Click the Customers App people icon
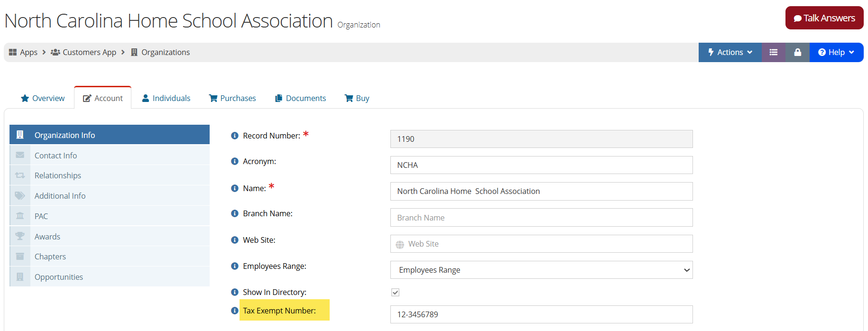This screenshot has width=868, height=331. pos(55,52)
